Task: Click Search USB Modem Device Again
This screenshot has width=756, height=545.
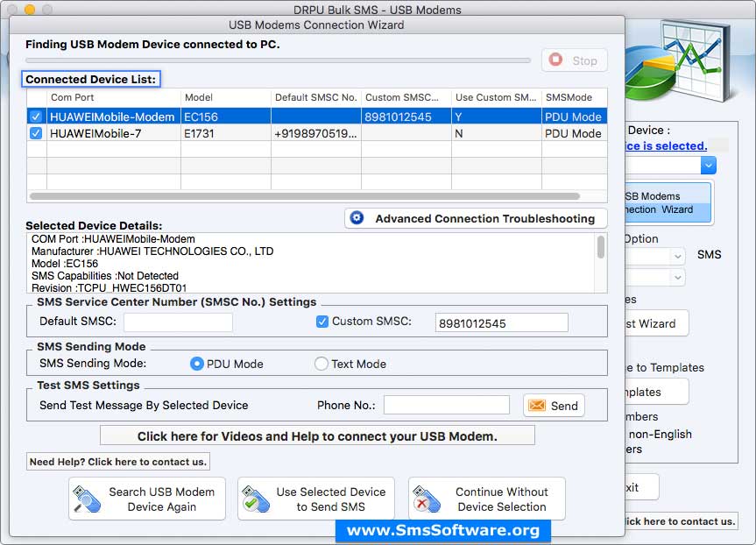Action: click(147, 499)
